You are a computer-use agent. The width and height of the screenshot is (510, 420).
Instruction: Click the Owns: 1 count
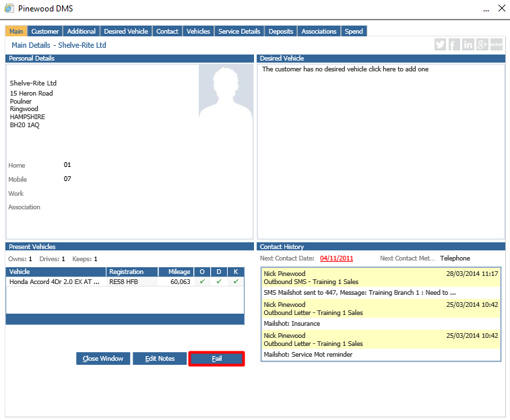tap(20, 259)
